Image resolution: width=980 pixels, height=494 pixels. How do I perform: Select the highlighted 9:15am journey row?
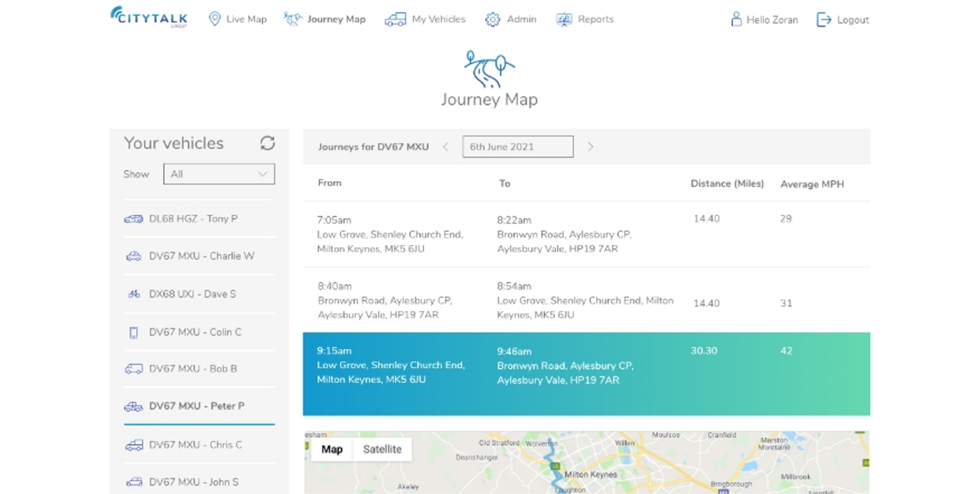pos(587,374)
